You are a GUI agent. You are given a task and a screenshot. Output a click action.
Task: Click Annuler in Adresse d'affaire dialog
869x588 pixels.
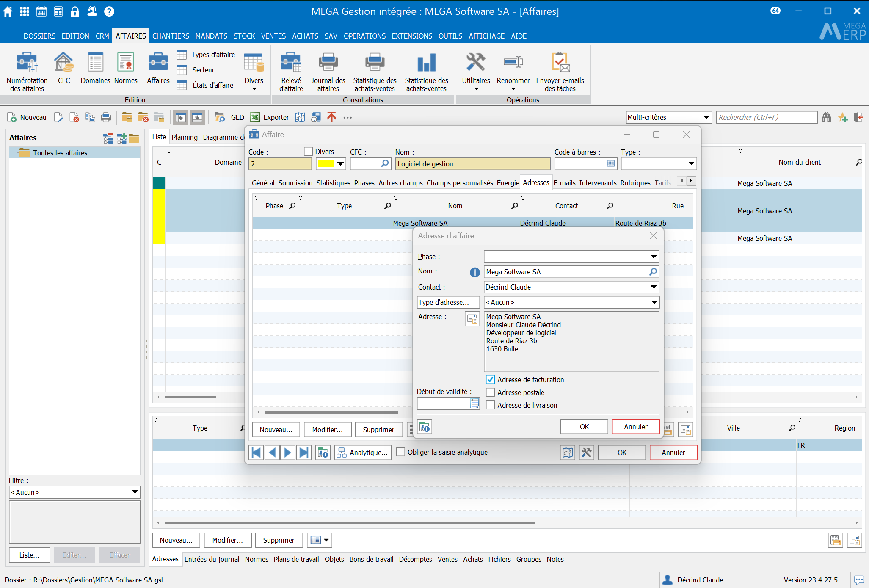pyautogui.click(x=635, y=427)
